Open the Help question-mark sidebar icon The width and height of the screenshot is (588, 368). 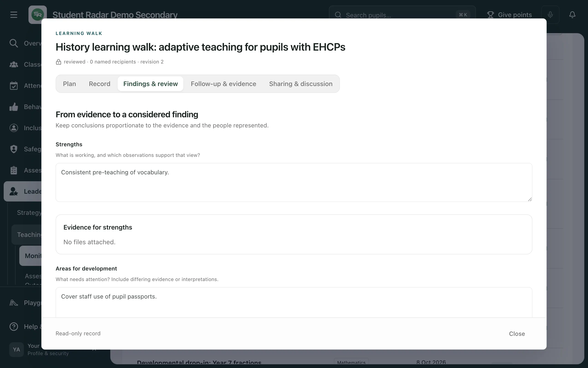coord(14,327)
